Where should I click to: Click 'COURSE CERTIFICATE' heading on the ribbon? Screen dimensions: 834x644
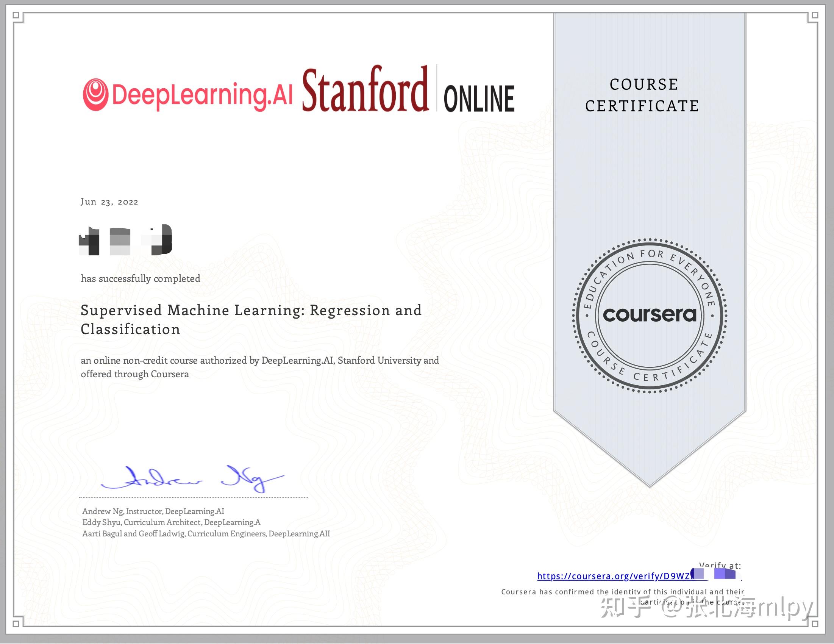tap(642, 95)
